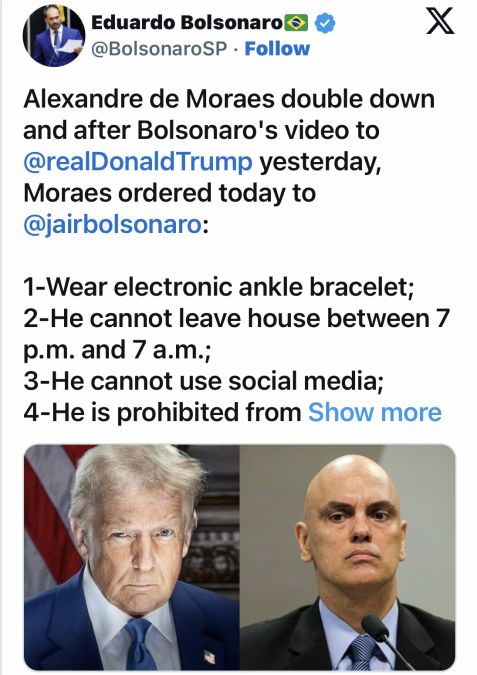Image resolution: width=477 pixels, height=675 pixels.
Task: Click the flag lapel pin on suit
Action: (210, 656)
